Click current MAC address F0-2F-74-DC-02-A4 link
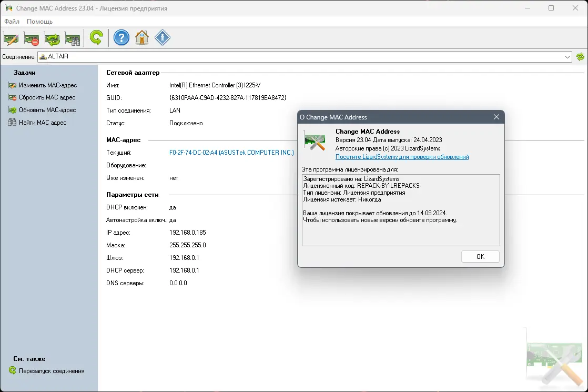Image resolution: width=588 pixels, height=392 pixels. (232, 153)
